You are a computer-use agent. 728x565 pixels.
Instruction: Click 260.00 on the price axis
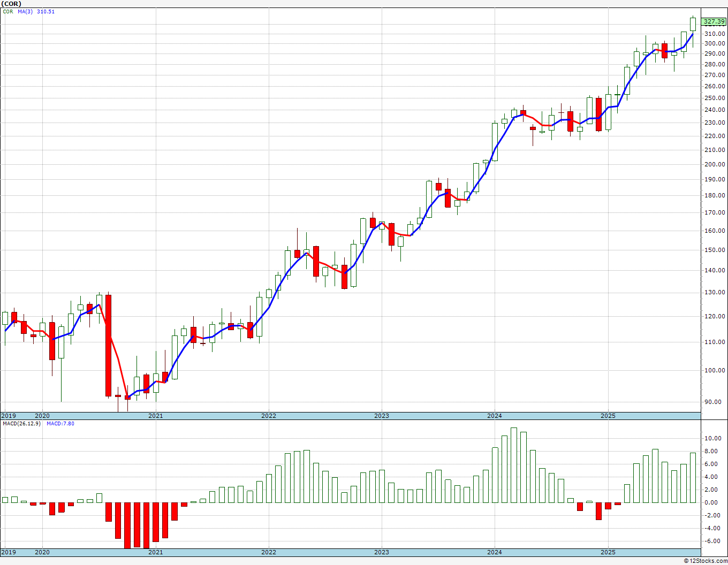point(715,87)
